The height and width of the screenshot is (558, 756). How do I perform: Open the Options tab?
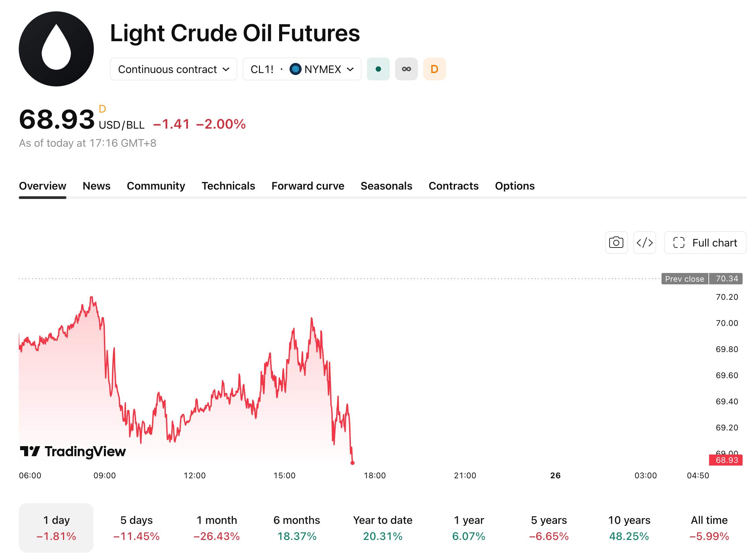pyautogui.click(x=515, y=186)
